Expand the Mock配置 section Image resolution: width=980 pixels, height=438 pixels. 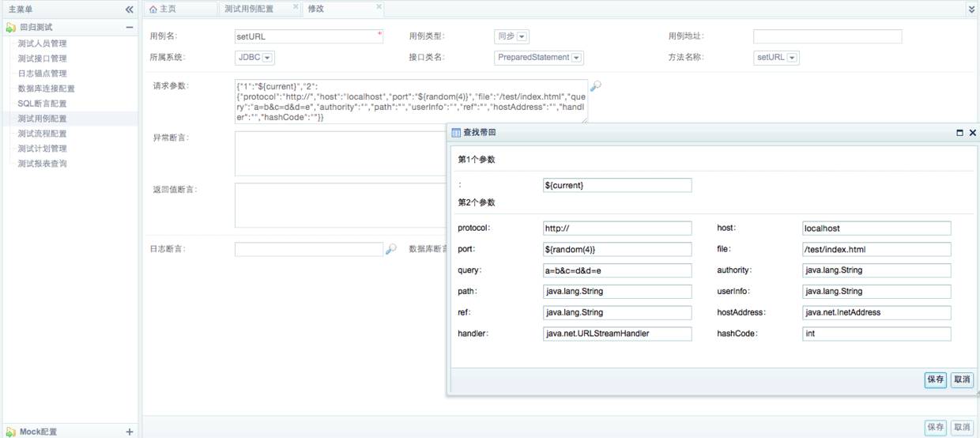point(130,432)
